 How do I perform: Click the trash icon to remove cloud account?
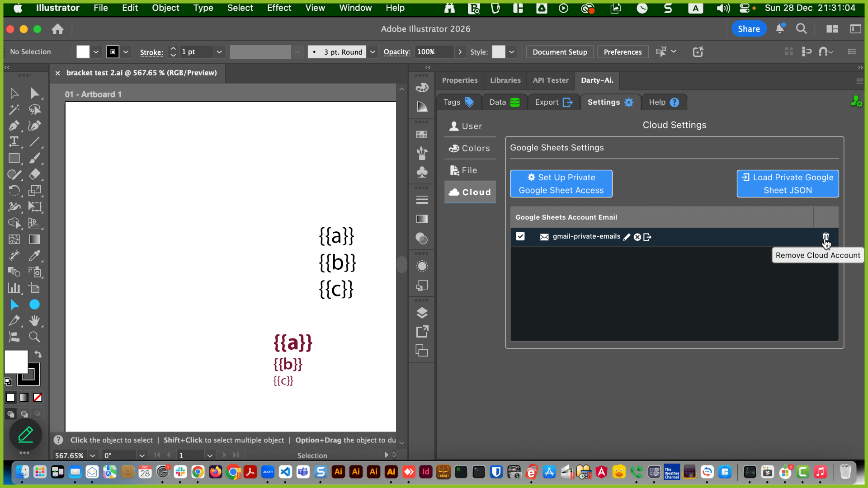(x=826, y=237)
